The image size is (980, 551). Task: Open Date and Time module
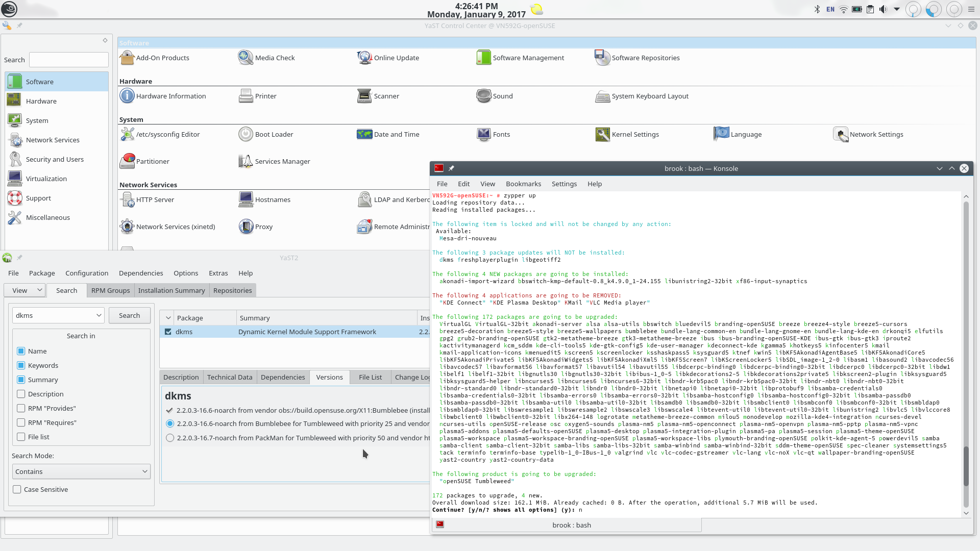(388, 134)
